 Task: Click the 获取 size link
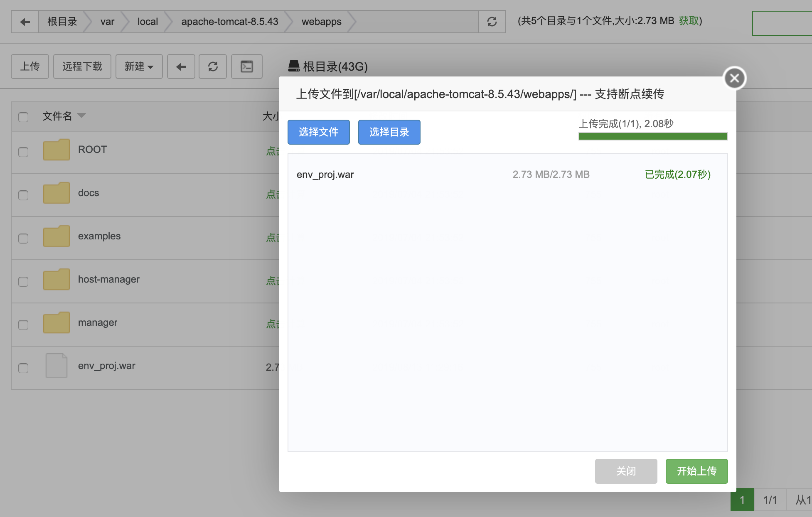(689, 21)
